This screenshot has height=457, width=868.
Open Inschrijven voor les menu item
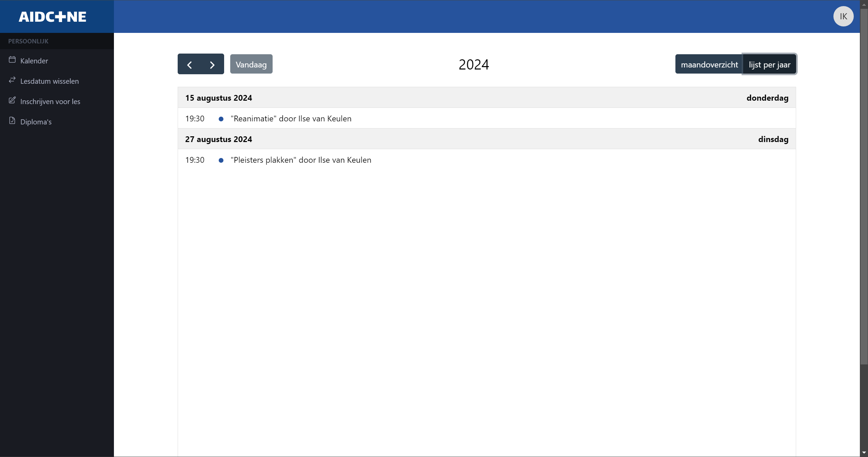50,102
